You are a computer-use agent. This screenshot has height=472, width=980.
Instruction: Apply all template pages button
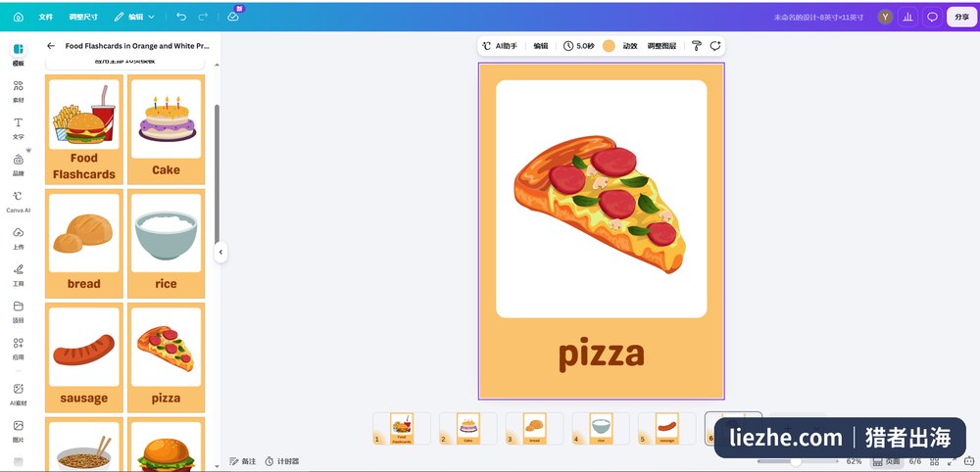click(125, 63)
